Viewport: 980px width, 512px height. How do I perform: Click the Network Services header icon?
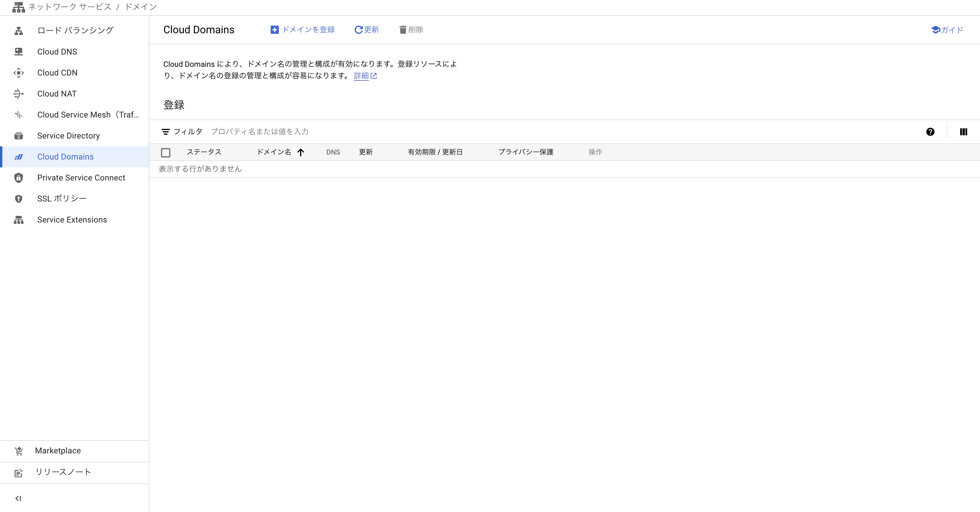[x=18, y=7]
